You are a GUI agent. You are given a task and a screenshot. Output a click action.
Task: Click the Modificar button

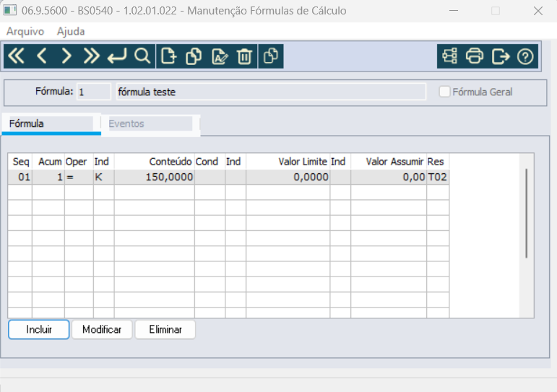(x=102, y=329)
